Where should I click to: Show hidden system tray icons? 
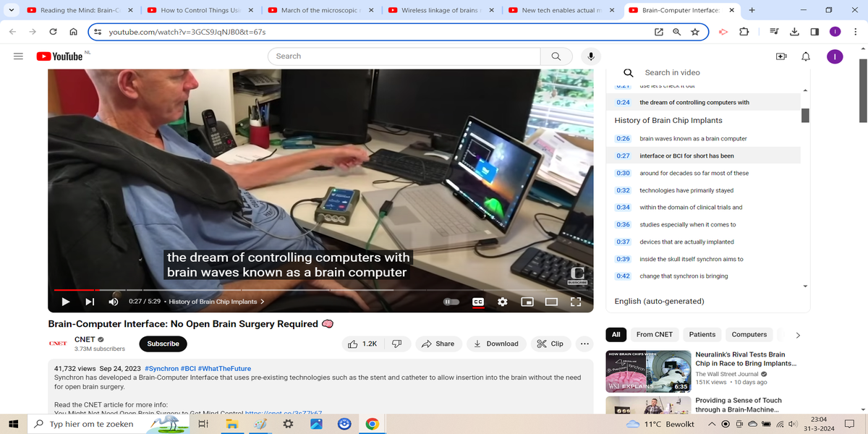pyautogui.click(x=712, y=424)
